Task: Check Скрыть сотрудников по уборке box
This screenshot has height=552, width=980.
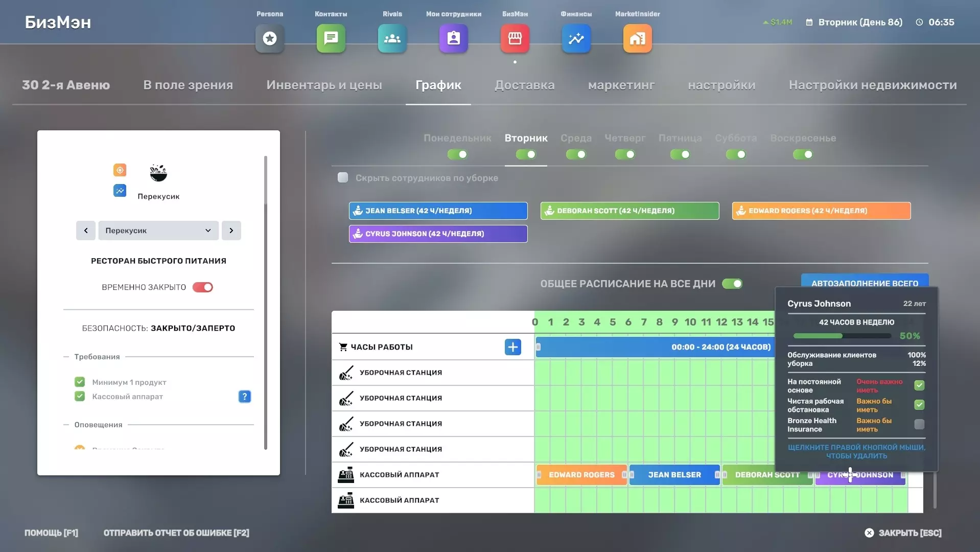Action: point(343,177)
